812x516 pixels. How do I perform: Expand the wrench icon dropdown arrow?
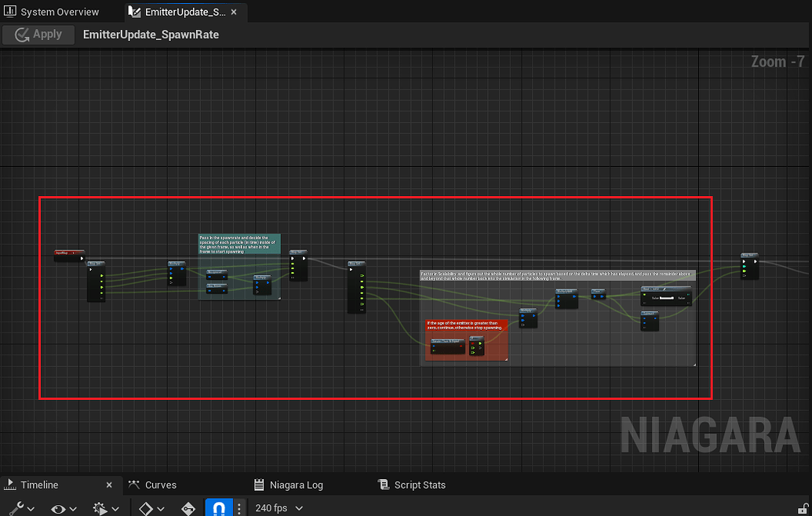(x=31, y=507)
